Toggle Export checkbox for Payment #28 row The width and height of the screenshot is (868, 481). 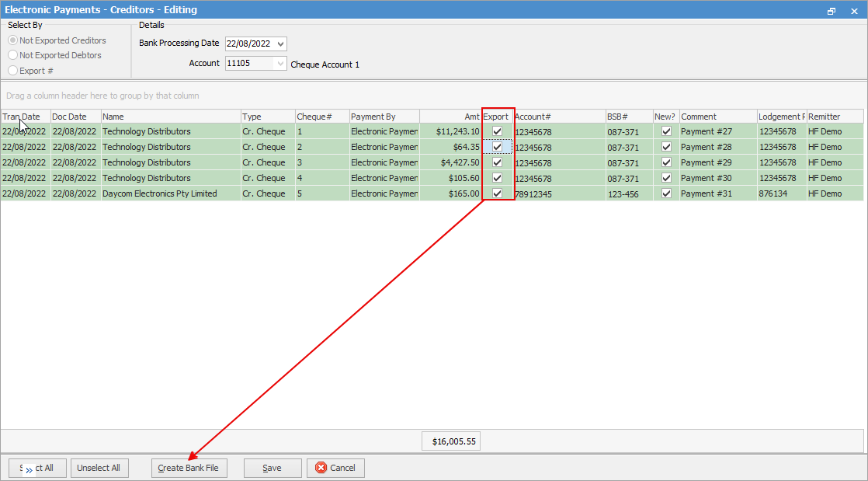click(x=497, y=147)
